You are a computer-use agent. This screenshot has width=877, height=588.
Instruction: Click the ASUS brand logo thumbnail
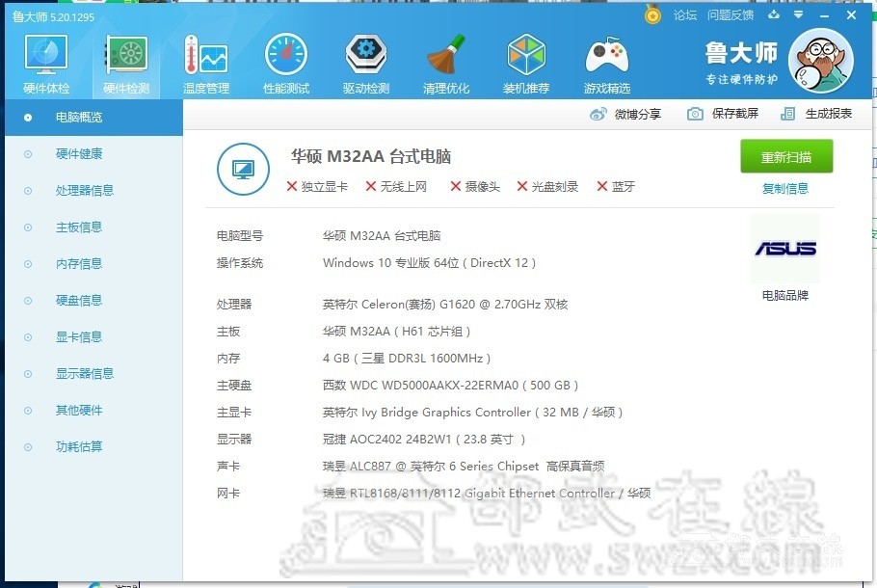[784, 249]
